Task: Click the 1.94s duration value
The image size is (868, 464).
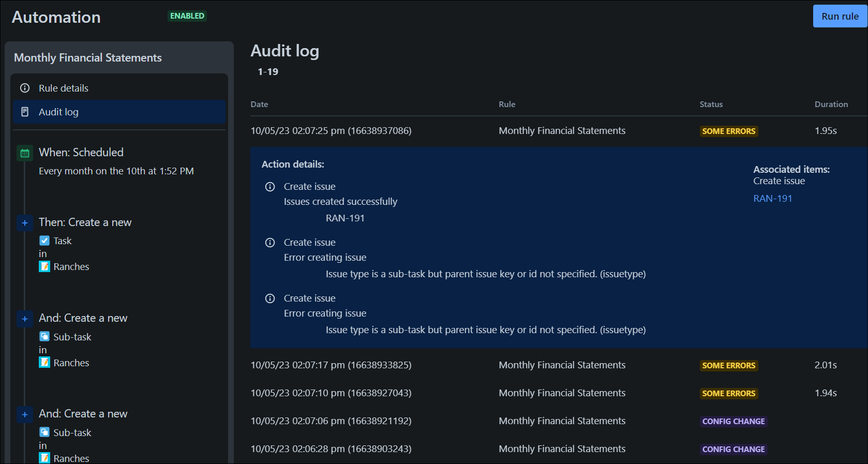Action: tap(826, 393)
